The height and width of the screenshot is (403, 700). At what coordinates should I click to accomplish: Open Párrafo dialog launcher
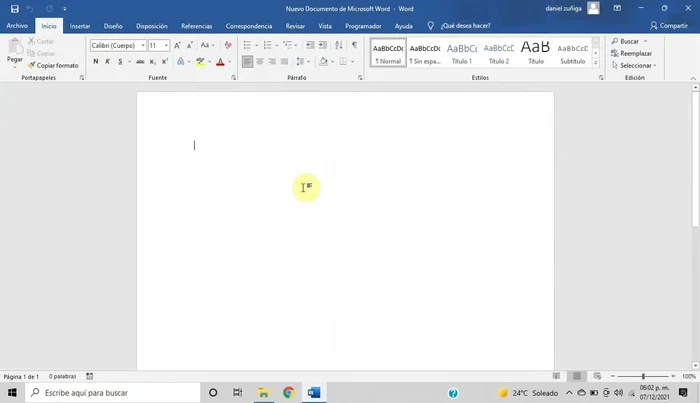coord(360,78)
